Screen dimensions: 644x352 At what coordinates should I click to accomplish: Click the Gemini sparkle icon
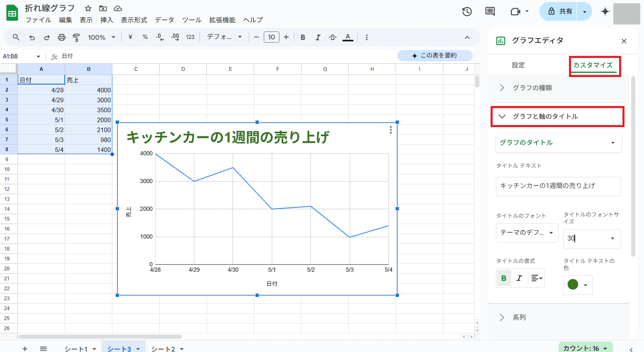pos(605,12)
